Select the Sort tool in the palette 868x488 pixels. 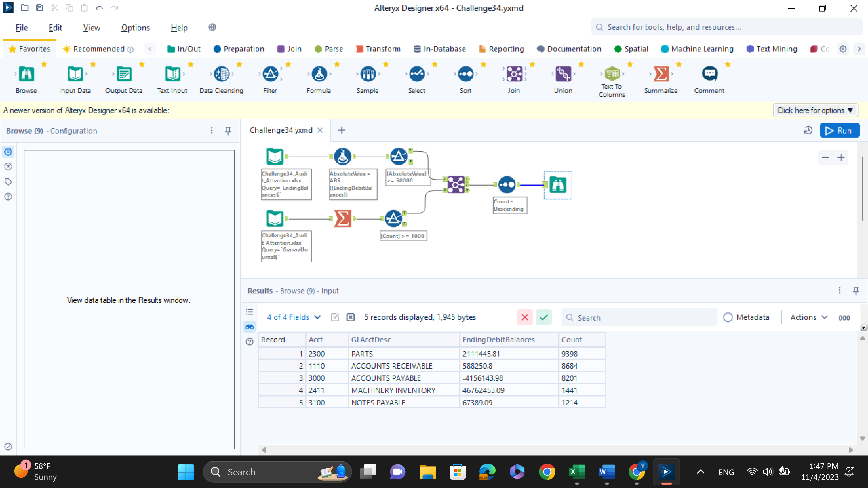pos(466,74)
